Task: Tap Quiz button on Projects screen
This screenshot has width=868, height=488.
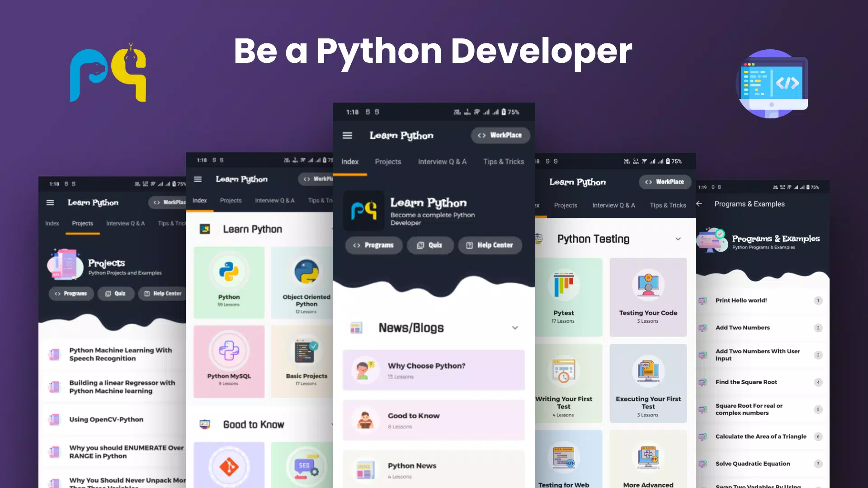Action: 115,294
